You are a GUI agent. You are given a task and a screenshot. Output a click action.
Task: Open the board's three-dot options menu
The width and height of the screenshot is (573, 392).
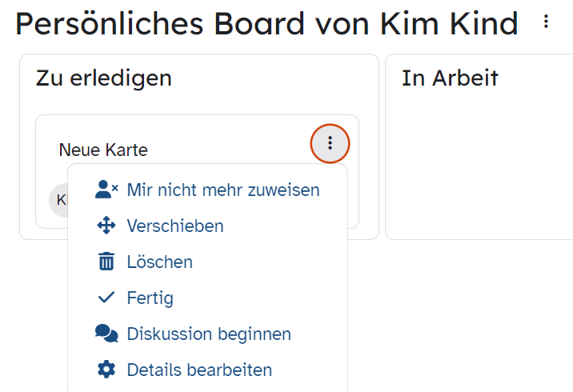(x=546, y=22)
